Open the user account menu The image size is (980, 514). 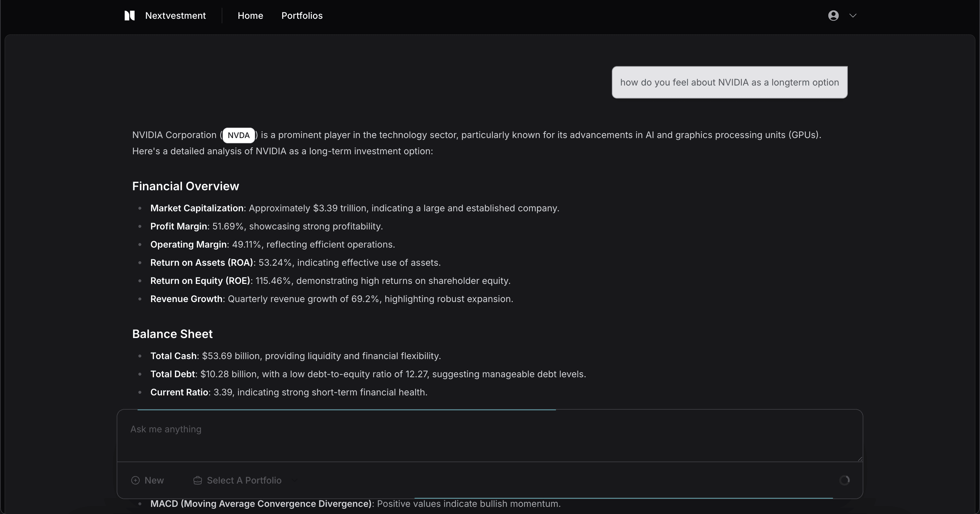(842, 16)
